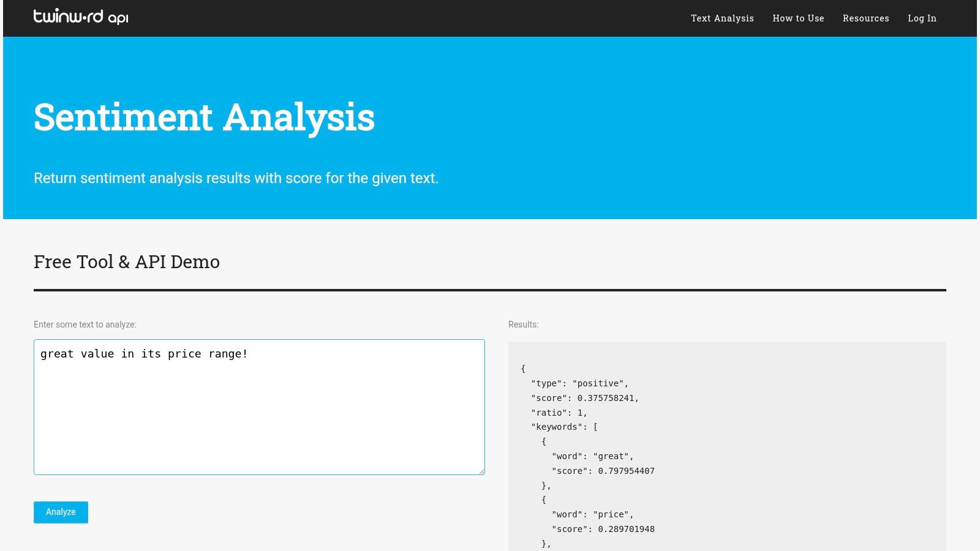
Task: Click the textarea resize handle
Action: tap(481, 470)
